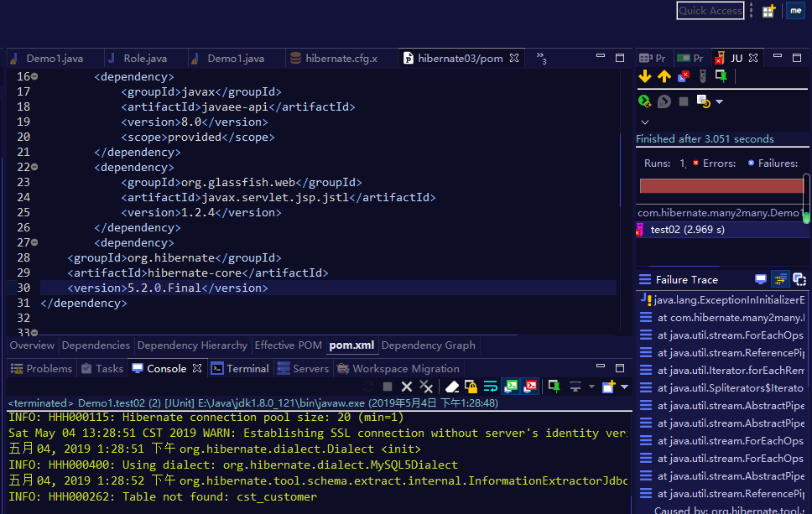The height and width of the screenshot is (514, 812).
Task: Toggle show console on standard out
Action: [x=511, y=387]
